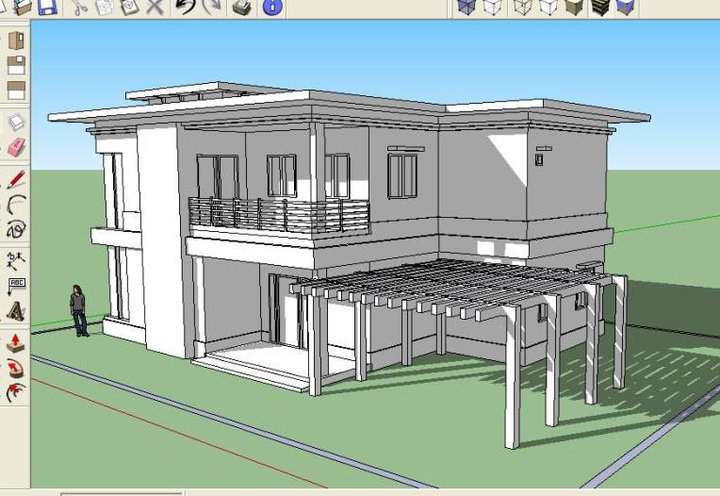The height and width of the screenshot is (496, 720).
Task: Click the Paste clipboard icon
Action: coord(129,7)
